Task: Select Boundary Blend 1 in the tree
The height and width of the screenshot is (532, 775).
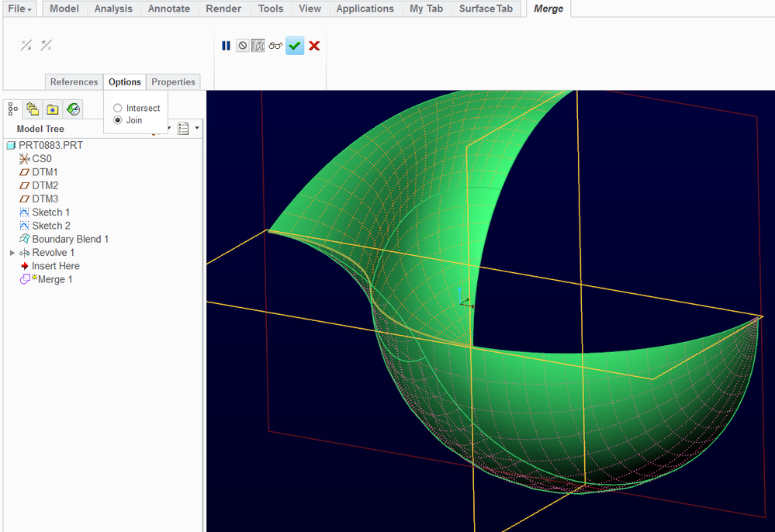Action: click(x=70, y=239)
